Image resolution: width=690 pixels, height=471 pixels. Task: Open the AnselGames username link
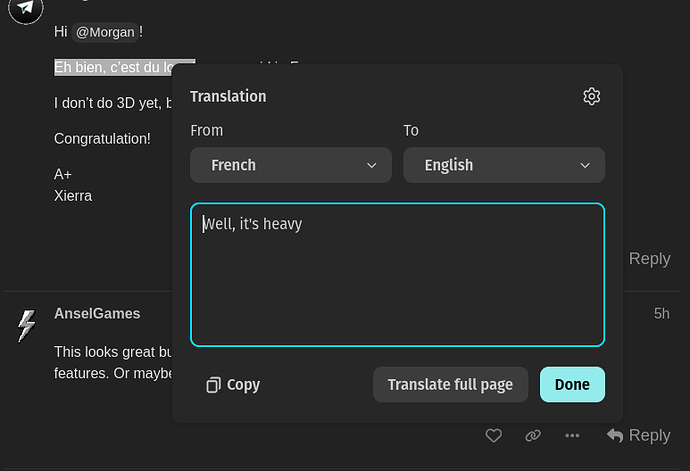pyautogui.click(x=97, y=314)
